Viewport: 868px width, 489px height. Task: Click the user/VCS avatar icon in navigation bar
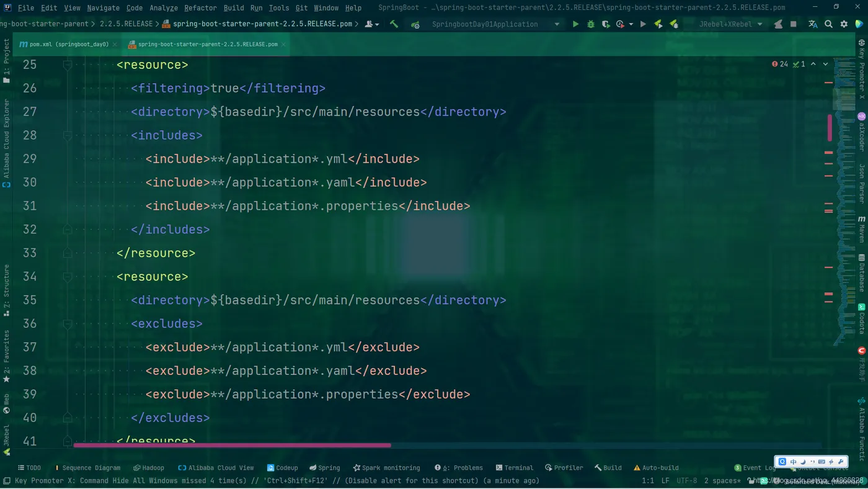click(371, 24)
